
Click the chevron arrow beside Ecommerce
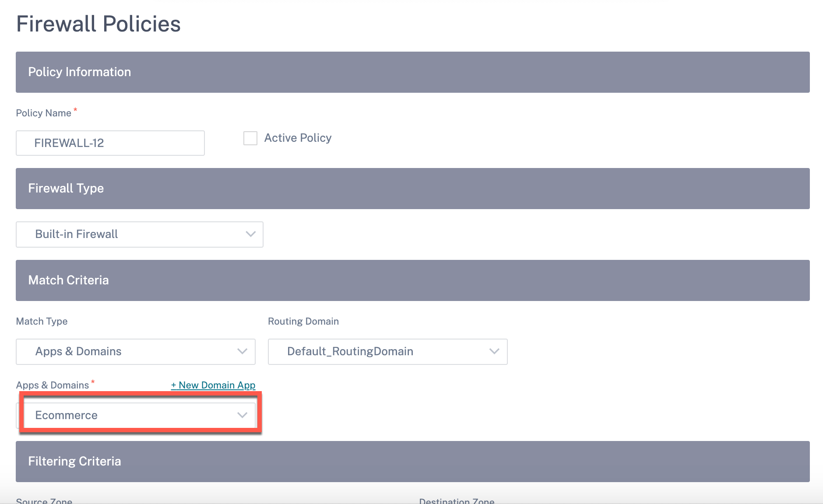pos(242,415)
